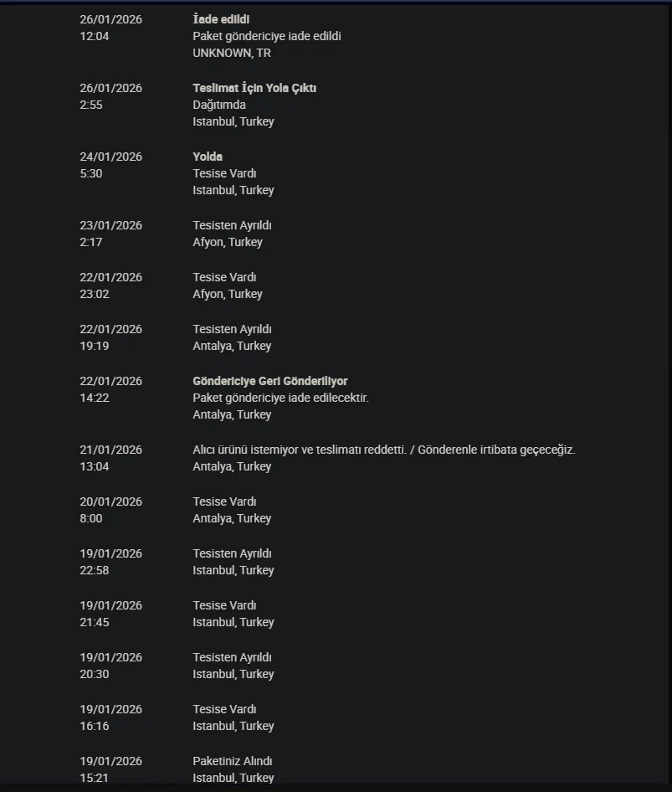Select 'Paket göndericiye iade edilecektir.' text
Viewport: 672px width, 792px height.
pos(280,398)
